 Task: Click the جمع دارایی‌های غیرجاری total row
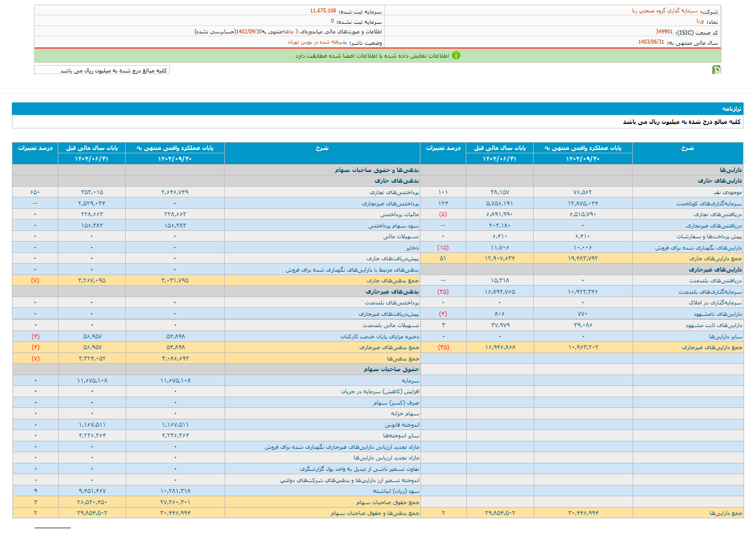(x=711, y=347)
